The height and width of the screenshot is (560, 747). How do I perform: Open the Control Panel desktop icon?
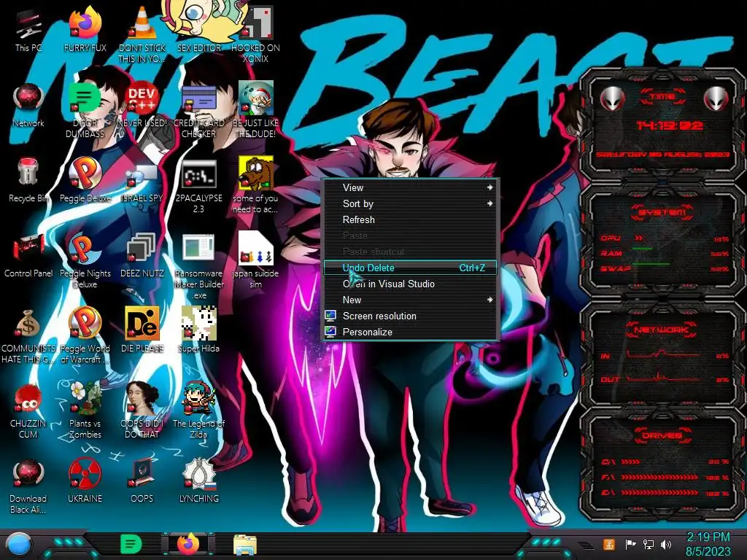pyautogui.click(x=28, y=255)
